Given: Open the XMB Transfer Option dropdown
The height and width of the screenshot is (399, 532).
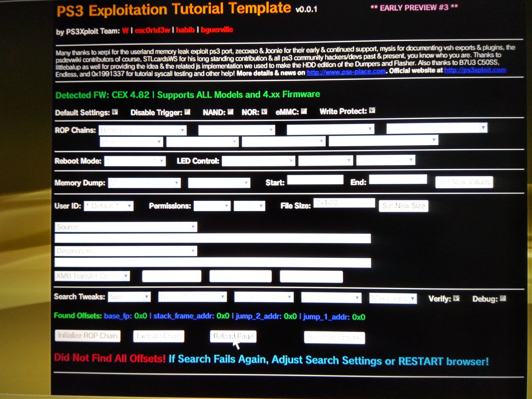Looking at the screenshot, I should click(x=92, y=276).
